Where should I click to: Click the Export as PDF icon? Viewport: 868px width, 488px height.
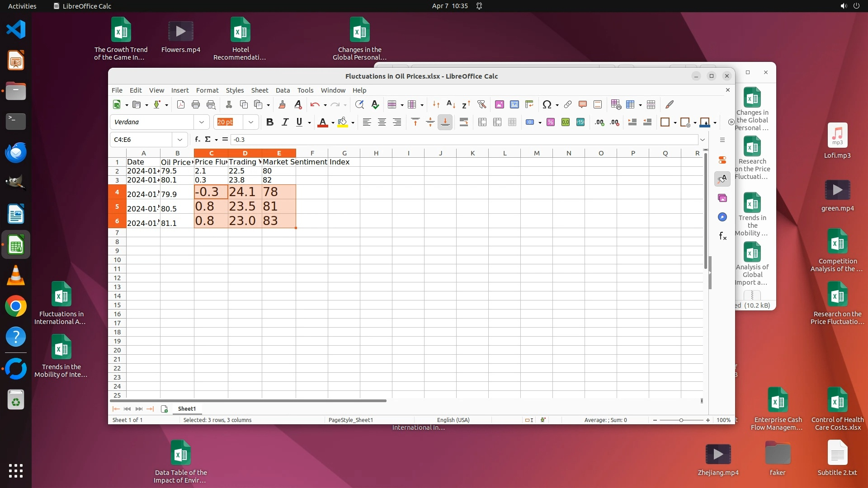point(181,105)
